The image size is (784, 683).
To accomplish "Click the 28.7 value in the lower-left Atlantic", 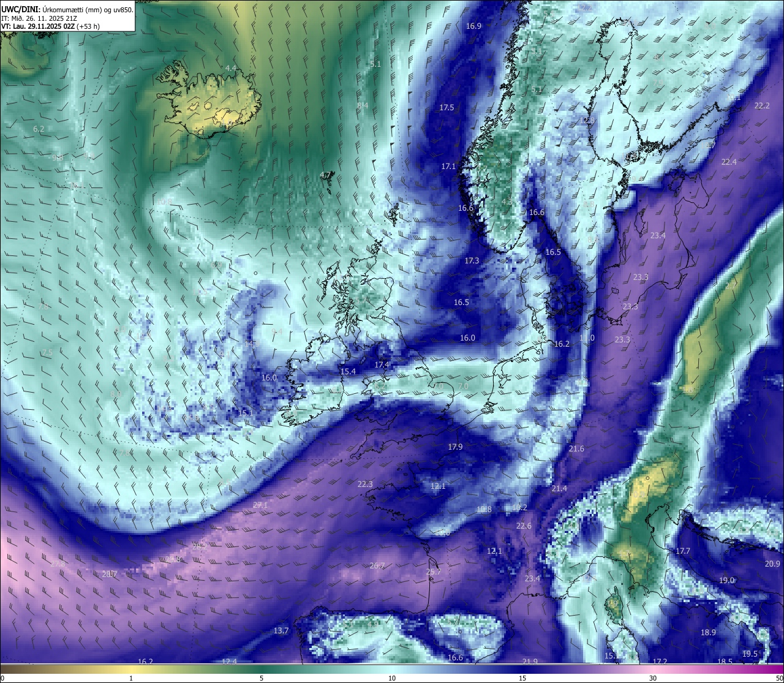I will pos(110,574).
